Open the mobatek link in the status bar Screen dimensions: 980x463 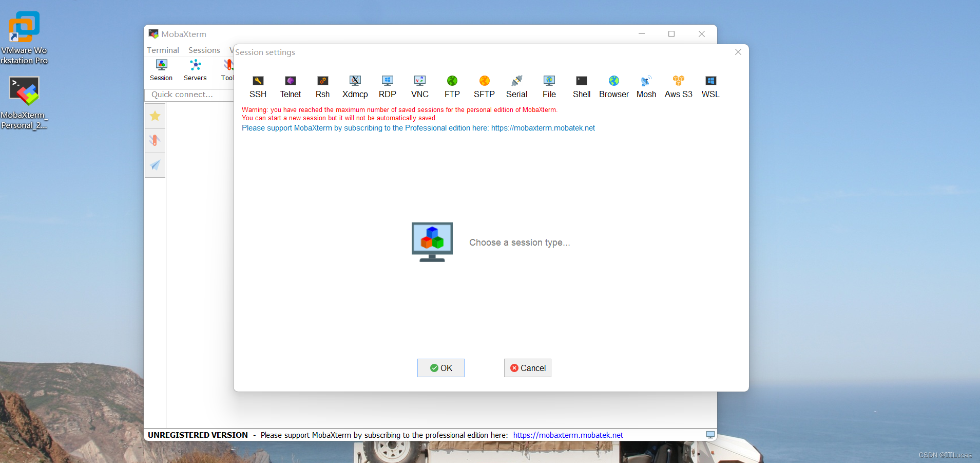point(568,435)
